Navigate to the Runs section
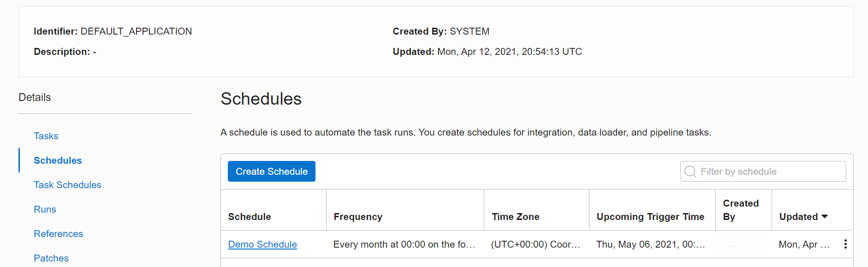 coord(45,209)
